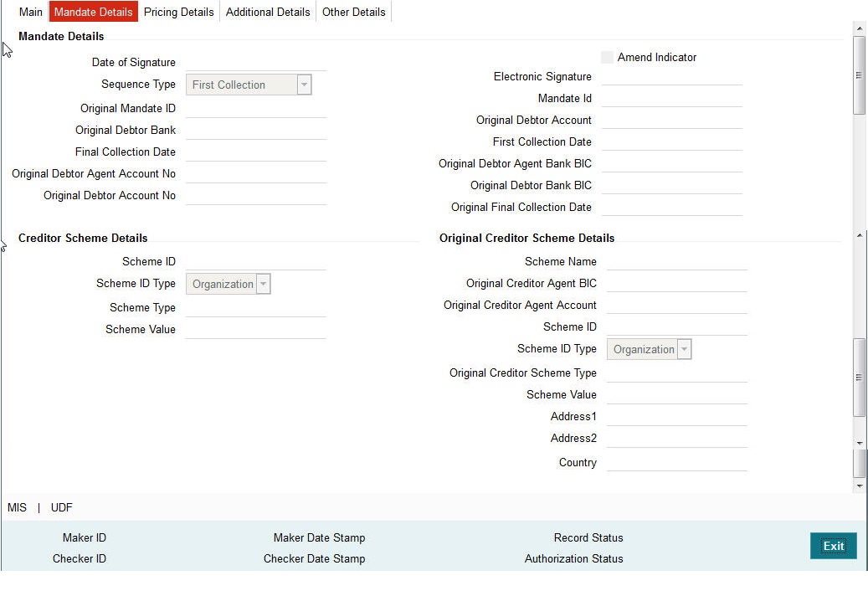This screenshot has height=591, width=868.
Task: Open the Pricing Details tab
Action: [178, 12]
